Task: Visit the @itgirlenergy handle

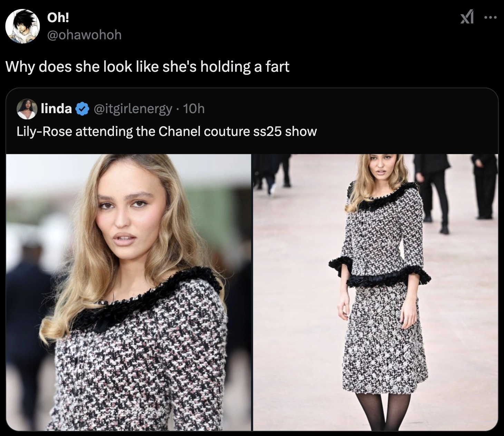Action: [x=133, y=109]
